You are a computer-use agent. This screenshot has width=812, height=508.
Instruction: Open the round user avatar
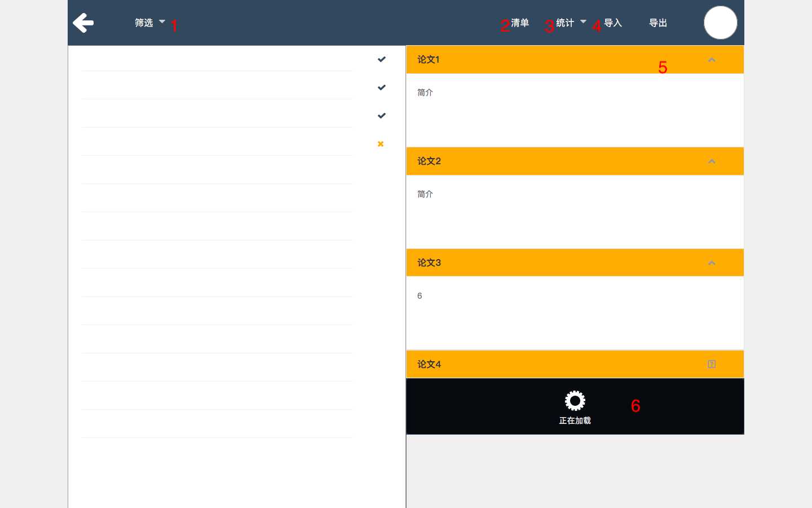coord(721,23)
